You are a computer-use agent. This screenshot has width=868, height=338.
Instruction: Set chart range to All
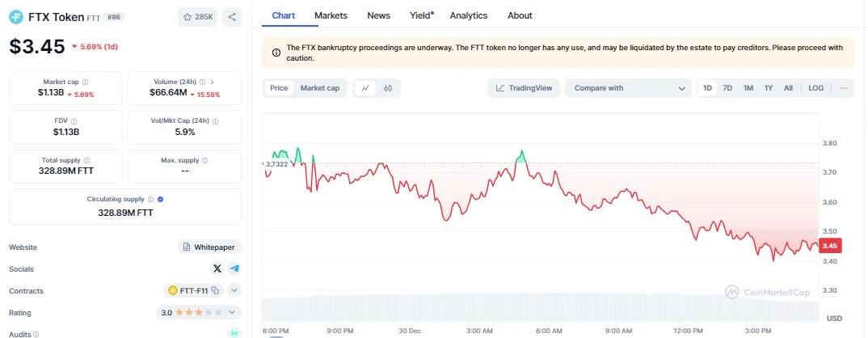tap(788, 88)
